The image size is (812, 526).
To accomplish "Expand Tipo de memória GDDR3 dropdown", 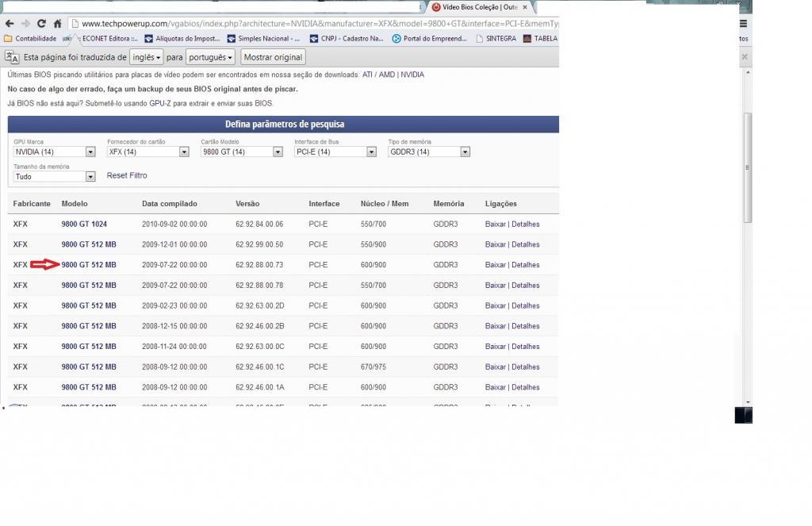I will pos(429,152).
